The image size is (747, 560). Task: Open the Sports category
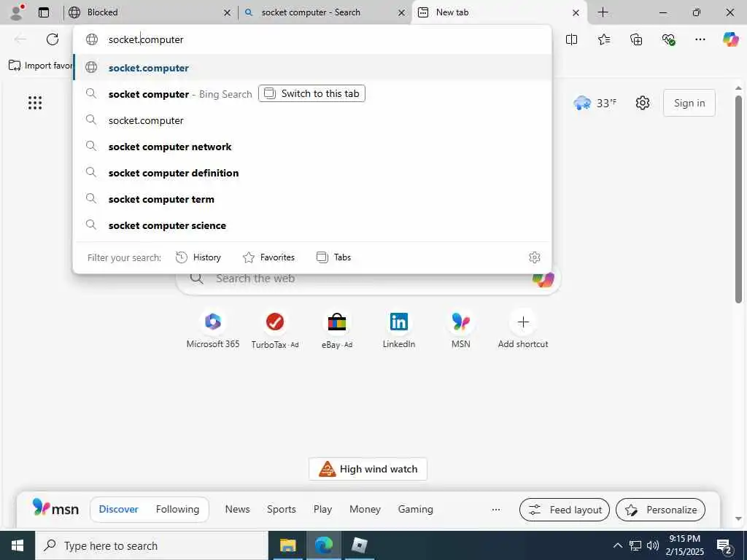[281, 509]
